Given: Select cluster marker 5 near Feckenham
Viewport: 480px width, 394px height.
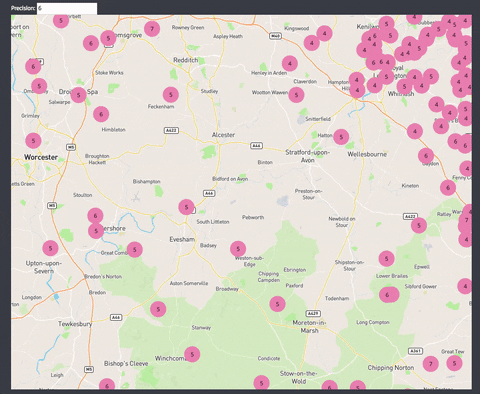Looking at the screenshot, I should [x=171, y=95].
